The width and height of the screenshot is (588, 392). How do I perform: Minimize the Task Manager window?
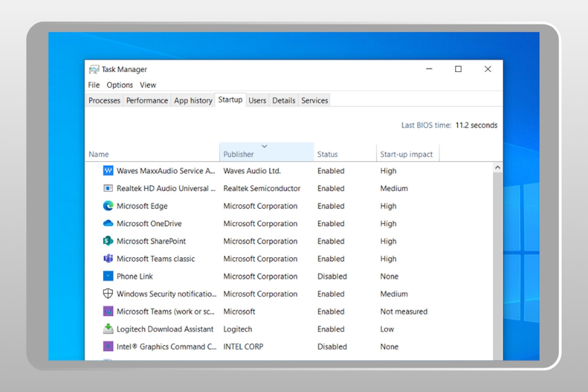click(x=429, y=69)
